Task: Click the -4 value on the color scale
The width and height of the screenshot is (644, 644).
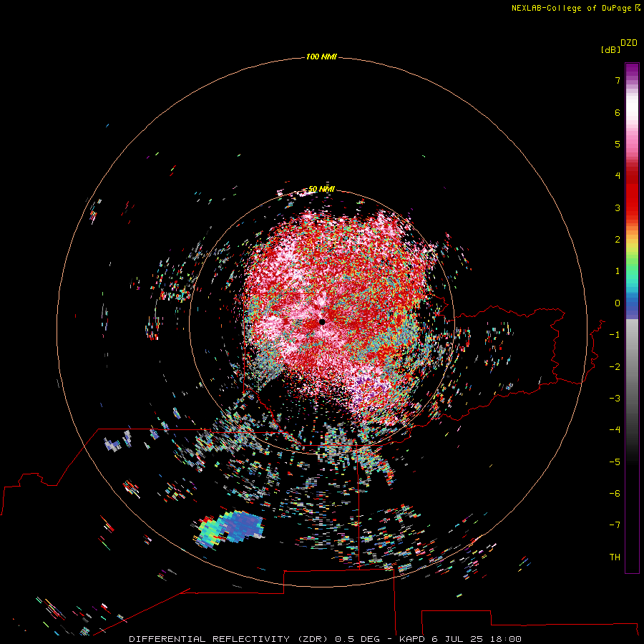Action: click(x=615, y=430)
